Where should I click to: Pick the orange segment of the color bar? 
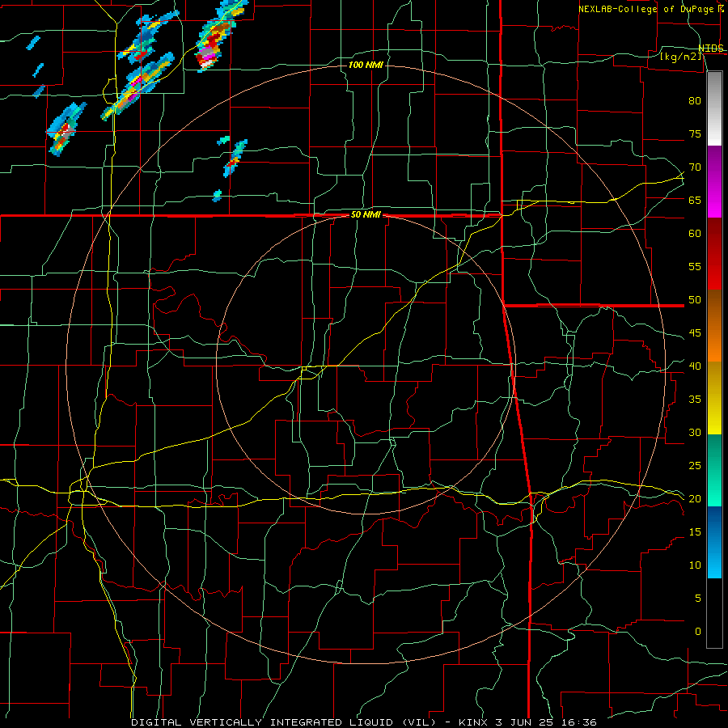point(714,326)
